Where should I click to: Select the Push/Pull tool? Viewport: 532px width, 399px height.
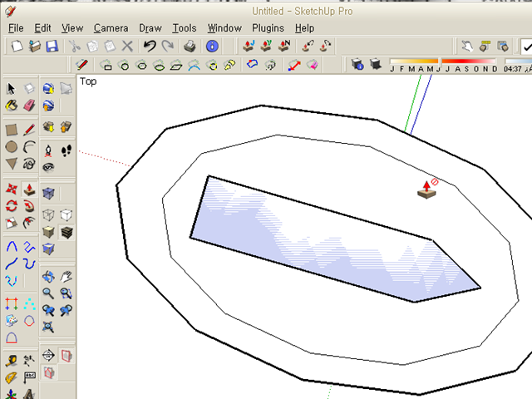(x=29, y=189)
